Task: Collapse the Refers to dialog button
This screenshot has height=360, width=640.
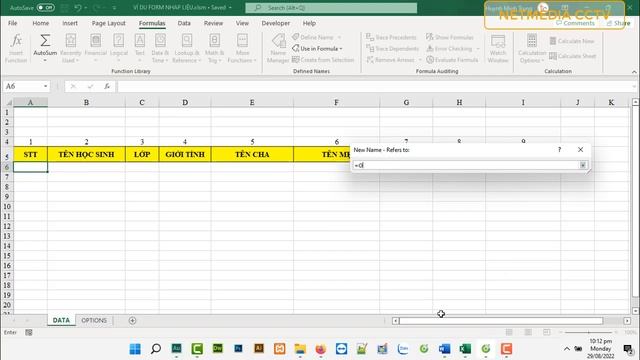Action: click(x=583, y=165)
